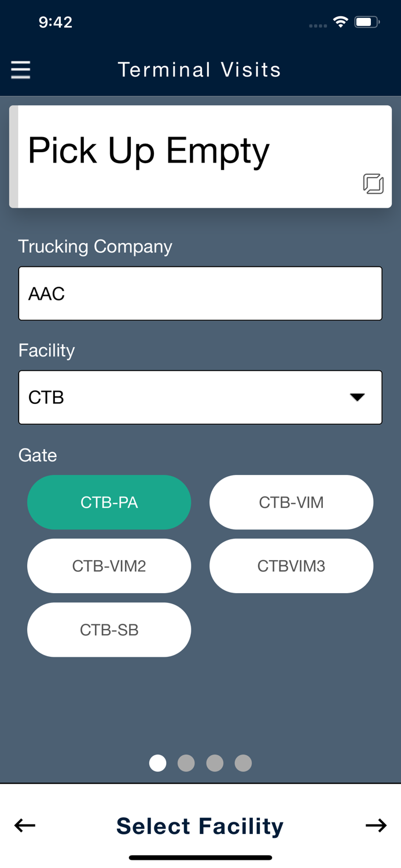401x868 pixels.
Task: Select the CTB-SB gate button
Action: click(x=109, y=630)
